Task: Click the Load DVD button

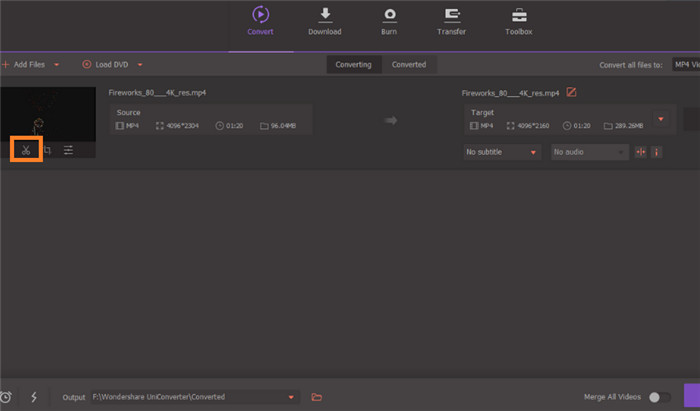Action: [x=105, y=65]
